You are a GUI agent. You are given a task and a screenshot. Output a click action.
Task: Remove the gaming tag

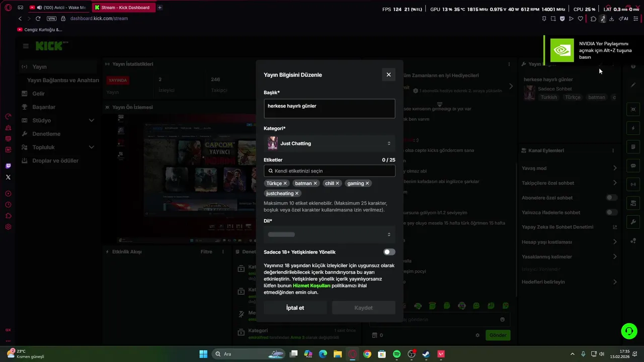tap(367, 184)
